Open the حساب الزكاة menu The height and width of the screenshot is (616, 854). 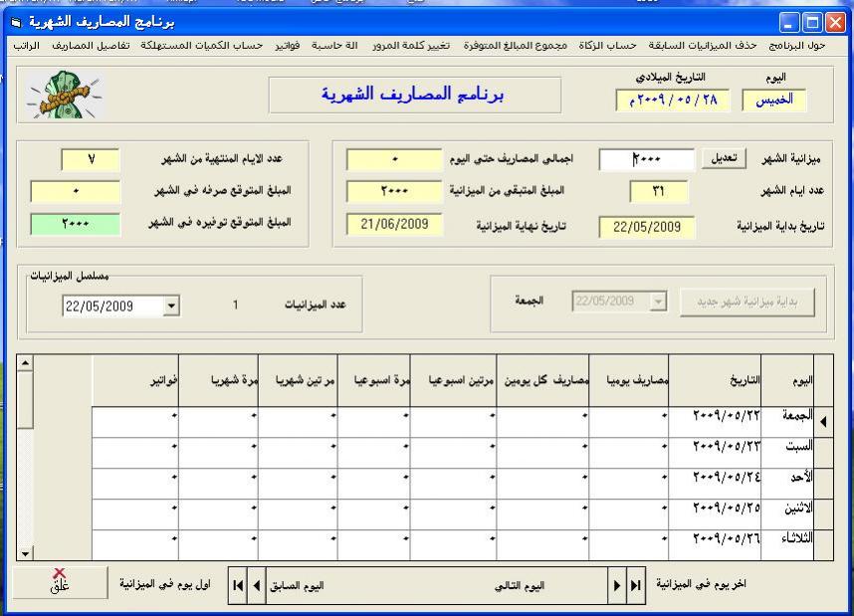(607, 46)
